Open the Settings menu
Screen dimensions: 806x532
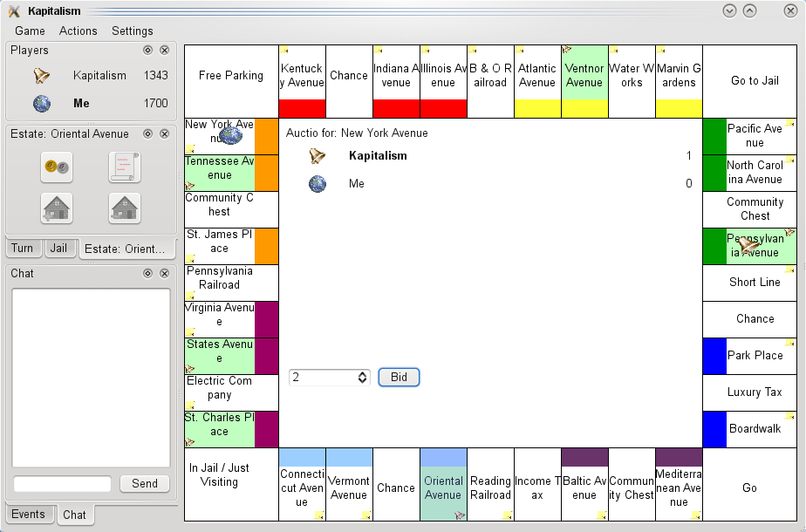[132, 31]
